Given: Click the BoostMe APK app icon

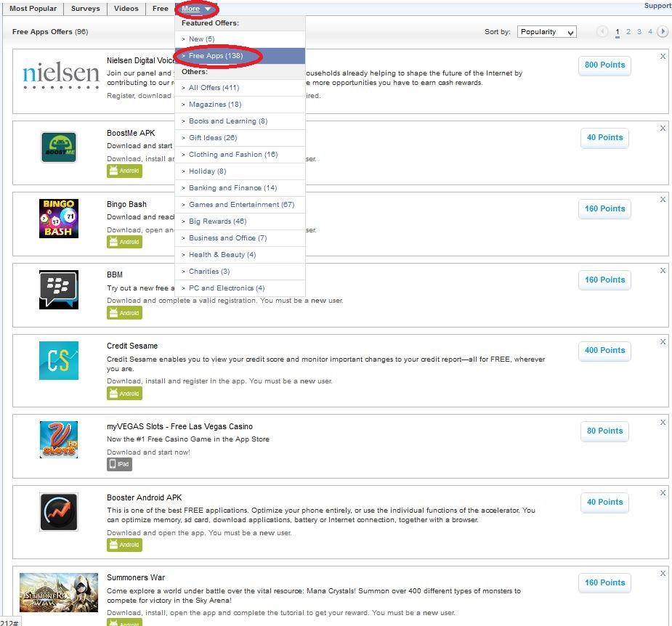Looking at the screenshot, I should [x=59, y=147].
